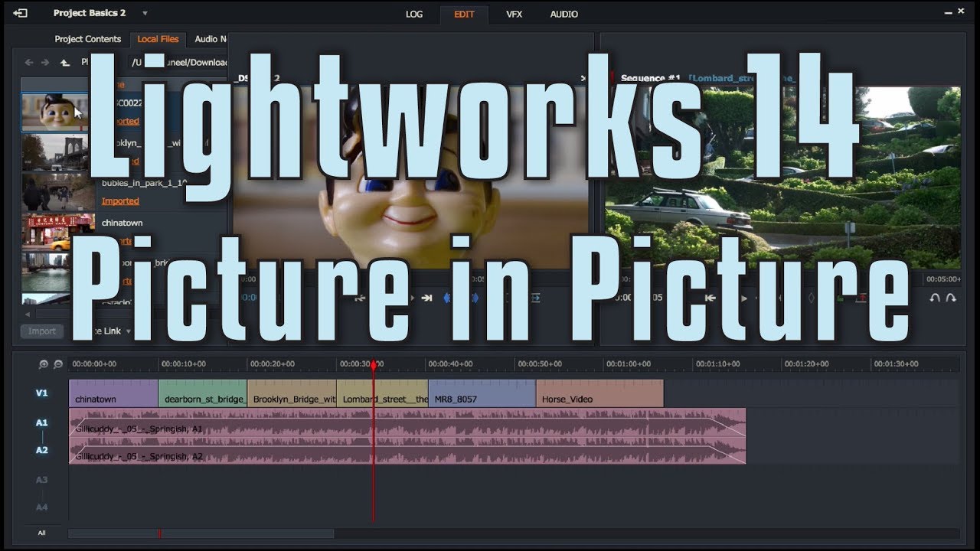The width and height of the screenshot is (980, 551).
Task: Toggle the V1 video track
Action: click(x=41, y=393)
